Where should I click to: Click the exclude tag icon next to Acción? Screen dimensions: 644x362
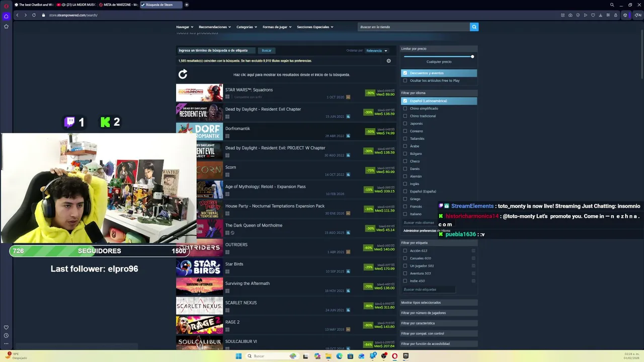[473, 250]
